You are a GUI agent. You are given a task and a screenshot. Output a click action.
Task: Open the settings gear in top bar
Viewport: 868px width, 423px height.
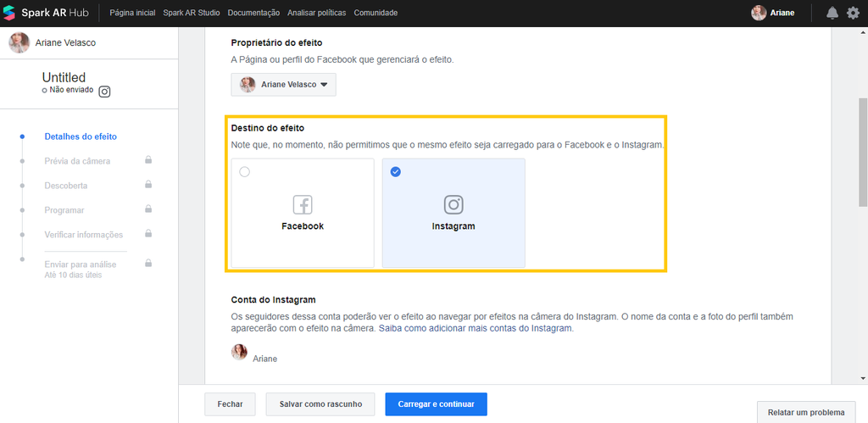(853, 13)
